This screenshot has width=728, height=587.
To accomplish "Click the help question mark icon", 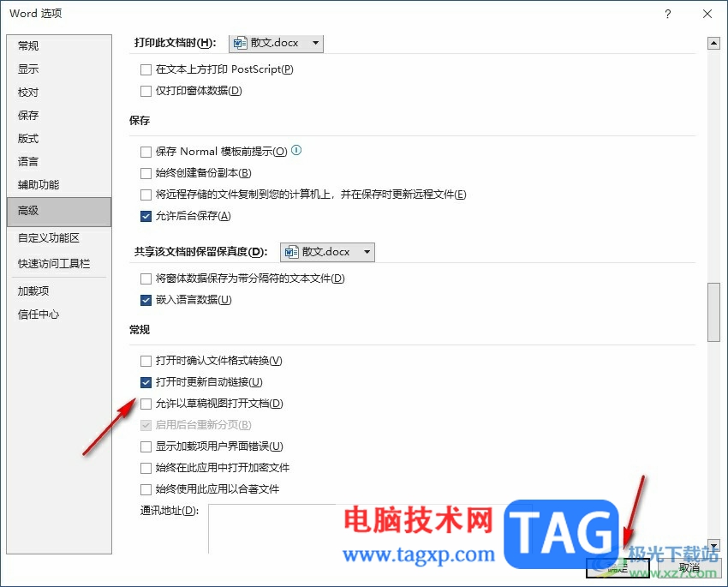I will click(x=668, y=14).
